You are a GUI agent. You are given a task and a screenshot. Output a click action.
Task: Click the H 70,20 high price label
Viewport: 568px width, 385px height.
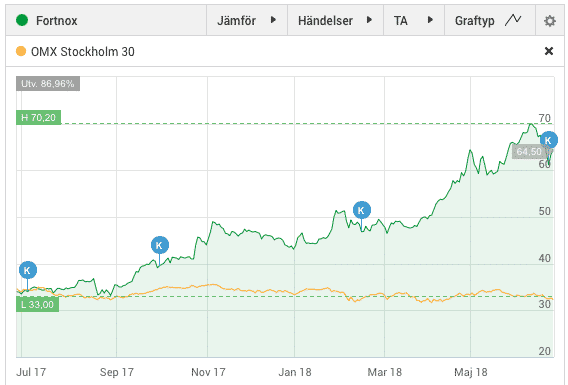38,117
